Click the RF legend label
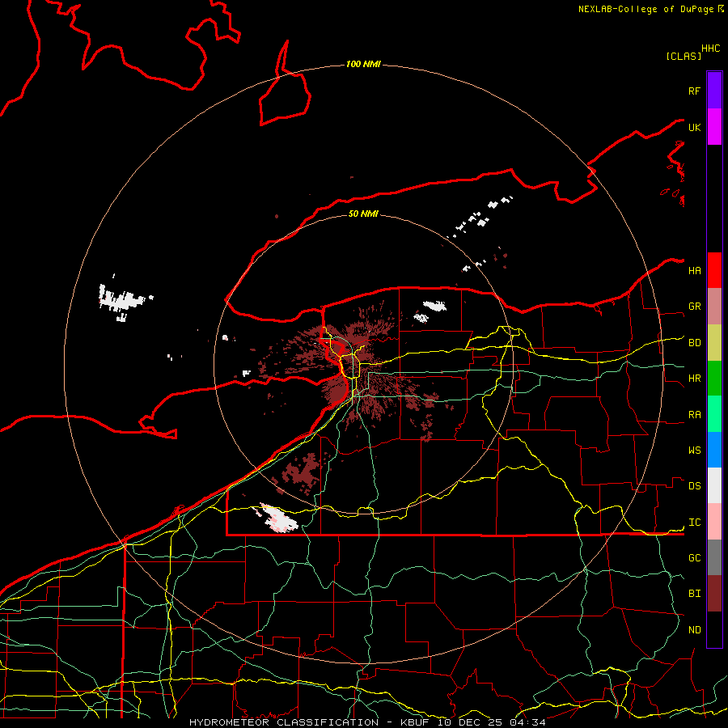The image size is (728, 728). pos(694,91)
